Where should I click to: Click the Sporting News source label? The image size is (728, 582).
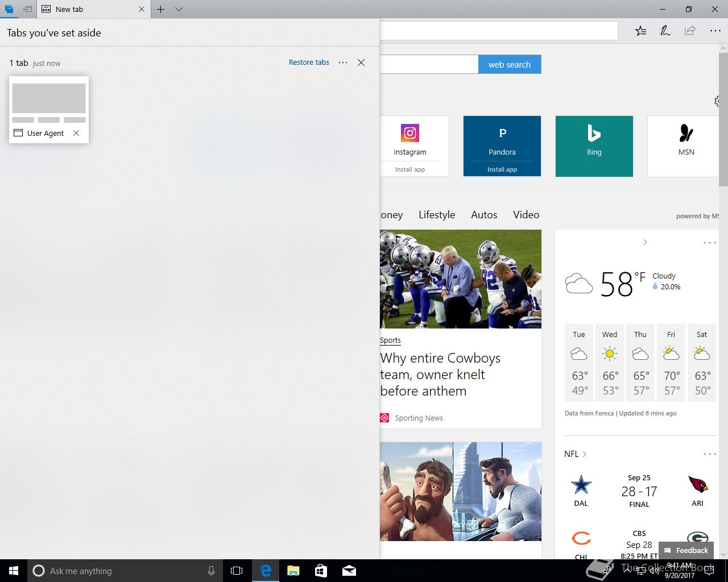[x=419, y=418]
